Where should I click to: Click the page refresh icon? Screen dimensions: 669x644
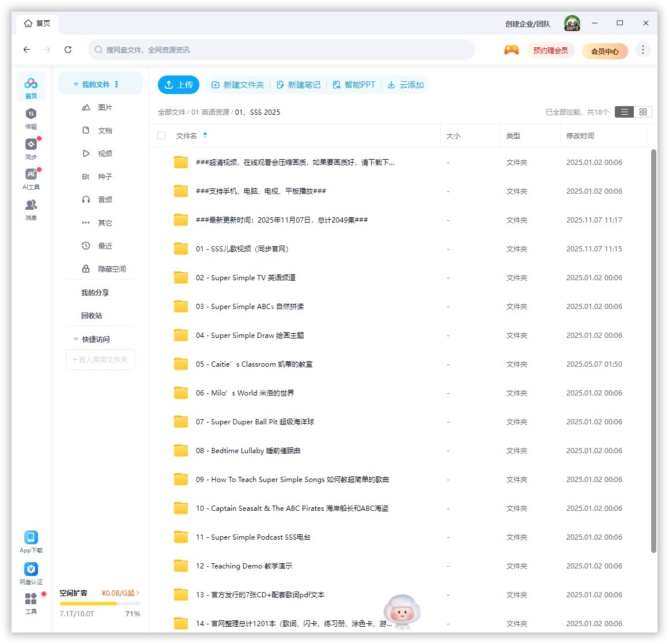(x=68, y=50)
